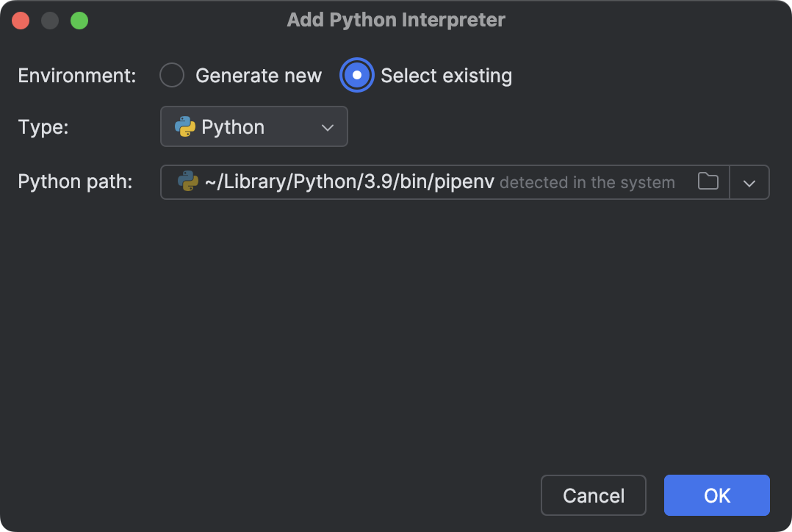The height and width of the screenshot is (532, 792).
Task: Open the Type dropdown showing Python
Action: [253, 126]
